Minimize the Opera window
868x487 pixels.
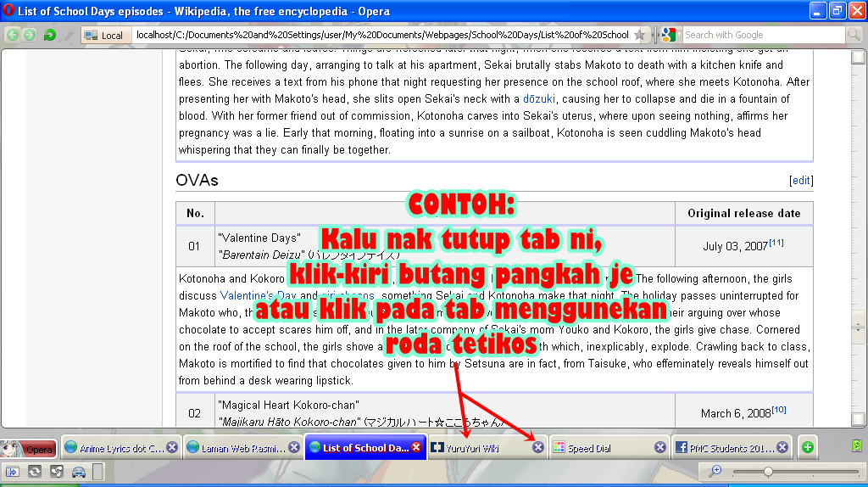click(817, 10)
